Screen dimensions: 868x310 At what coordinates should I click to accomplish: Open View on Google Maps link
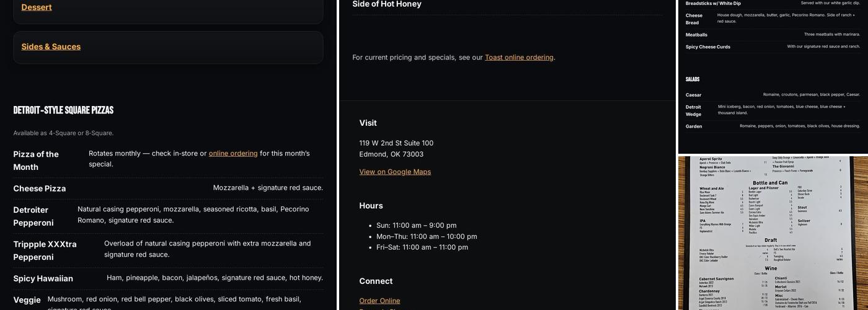pyautogui.click(x=395, y=172)
